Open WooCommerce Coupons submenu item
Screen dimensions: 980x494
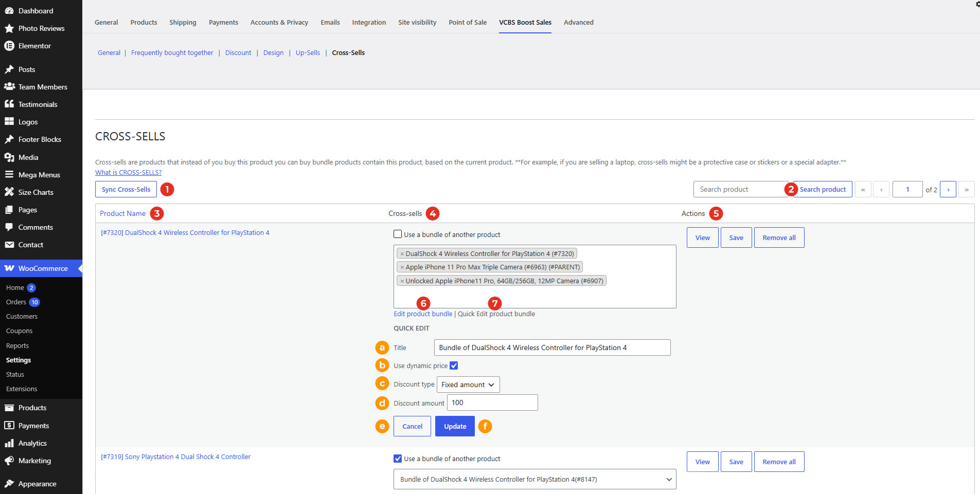click(19, 331)
